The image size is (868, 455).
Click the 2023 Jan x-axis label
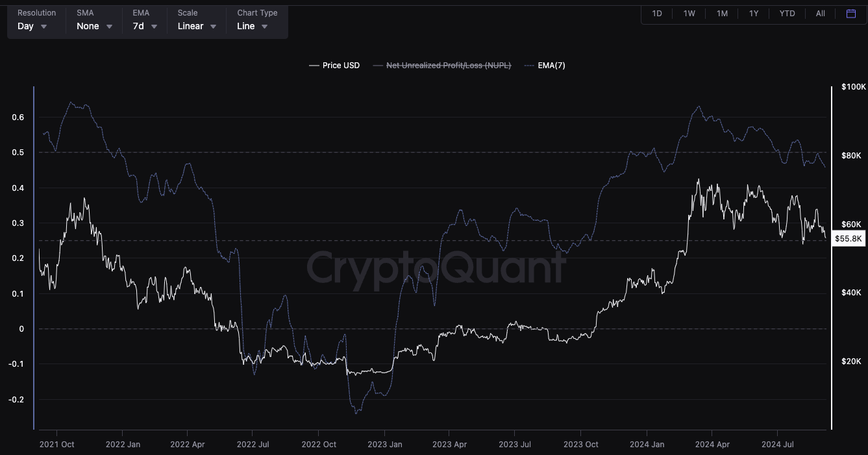[x=385, y=445]
